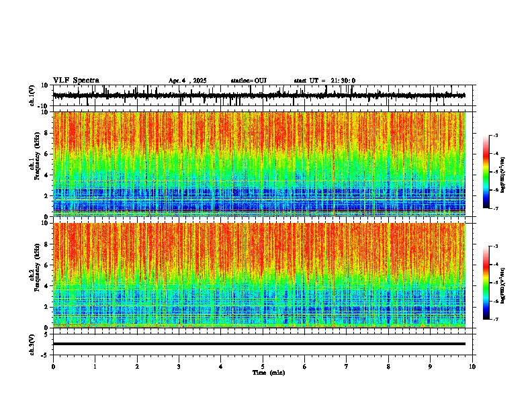Select the "Time (min)" axis label
532x411 pixels.
pos(269,373)
